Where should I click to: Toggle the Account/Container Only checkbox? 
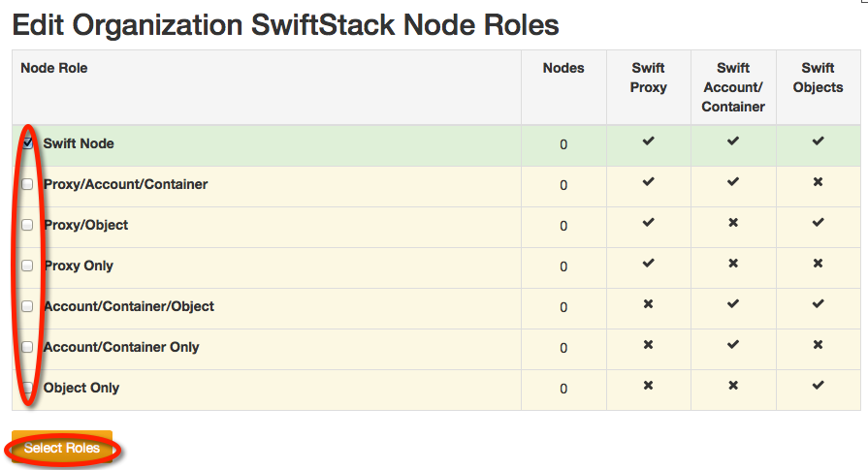point(27,347)
